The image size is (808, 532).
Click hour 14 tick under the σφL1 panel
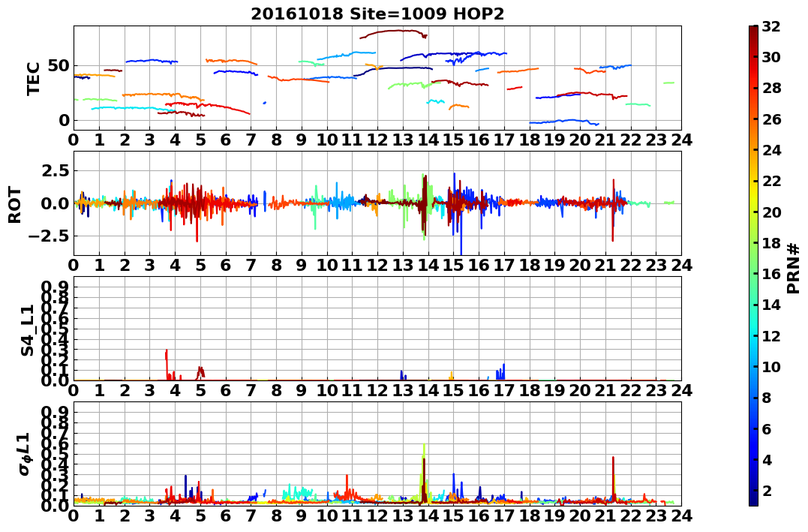[x=428, y=515]
